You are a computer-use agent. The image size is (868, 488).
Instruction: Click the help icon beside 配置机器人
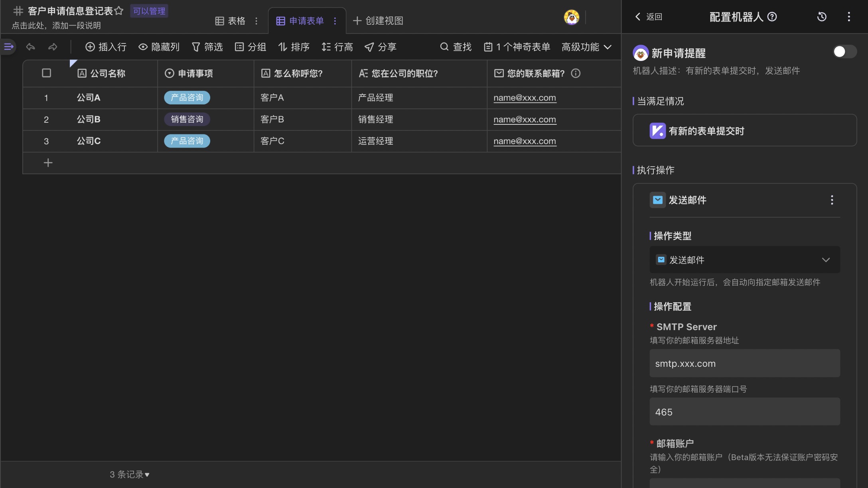[772, 17]
